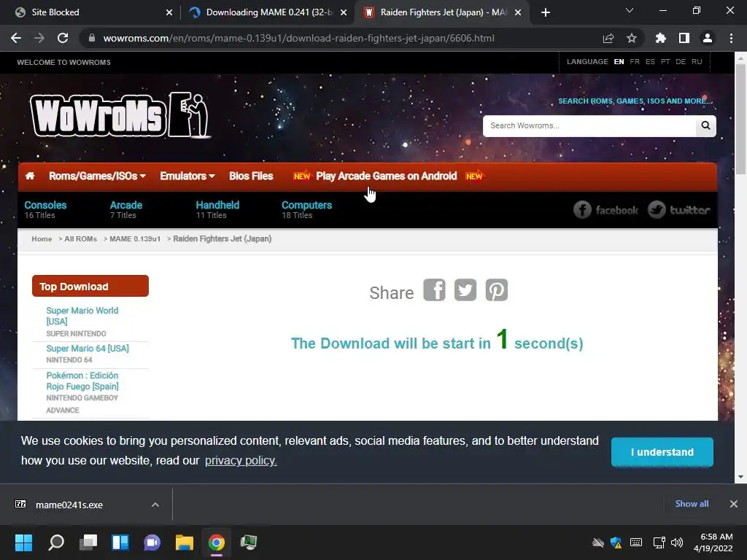Click I understand cookie button
This screenshot has width=747, height=560.
coord(662,452)
